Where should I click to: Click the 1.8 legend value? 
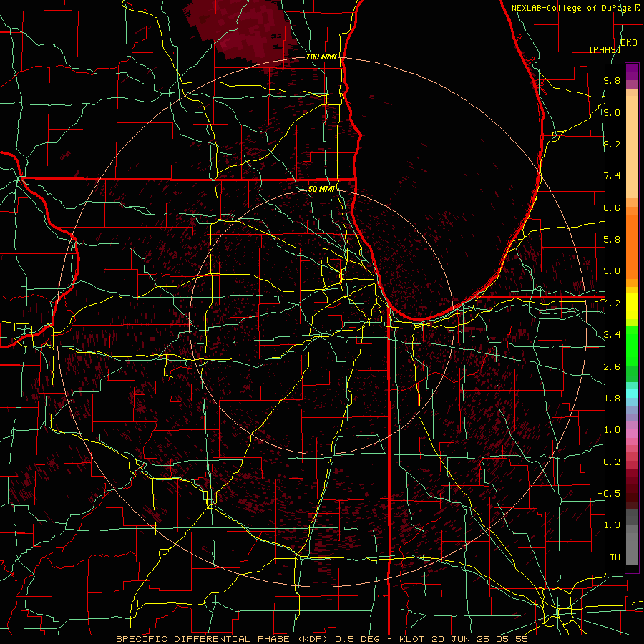tap(612, 399)
